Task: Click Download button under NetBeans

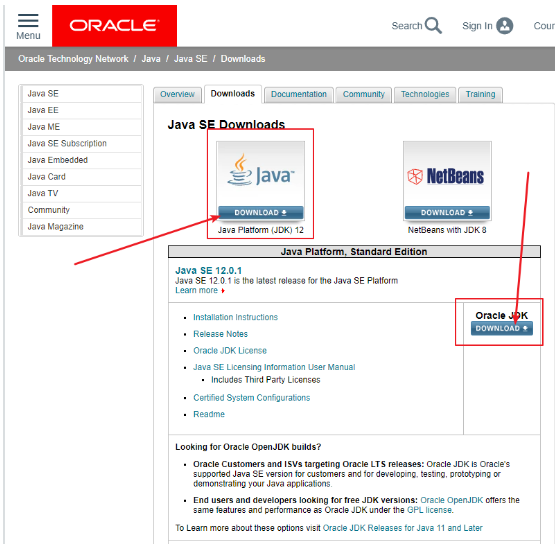Action: pos(447,213)
